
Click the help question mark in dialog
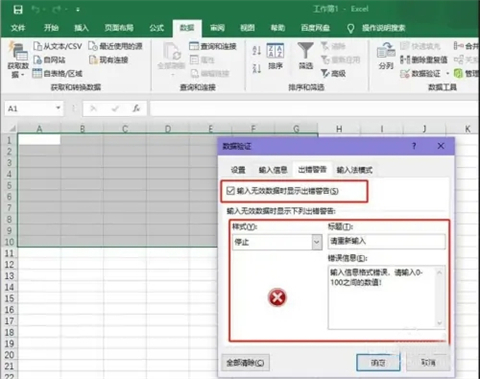414,146
